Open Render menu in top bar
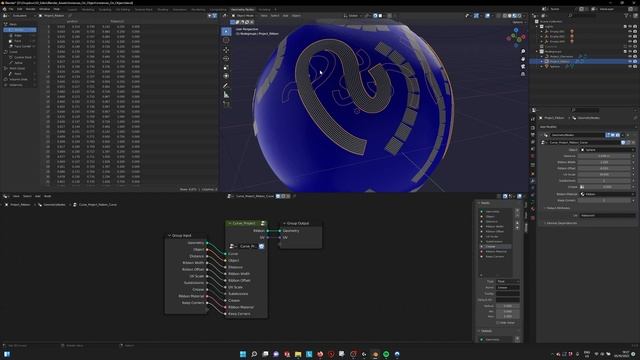 point(31,9)
